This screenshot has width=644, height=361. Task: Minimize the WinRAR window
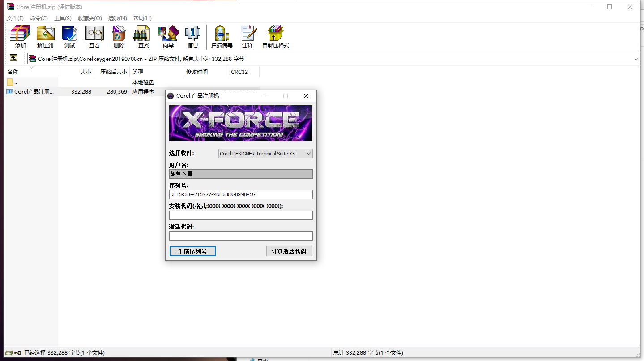(589, 7)
